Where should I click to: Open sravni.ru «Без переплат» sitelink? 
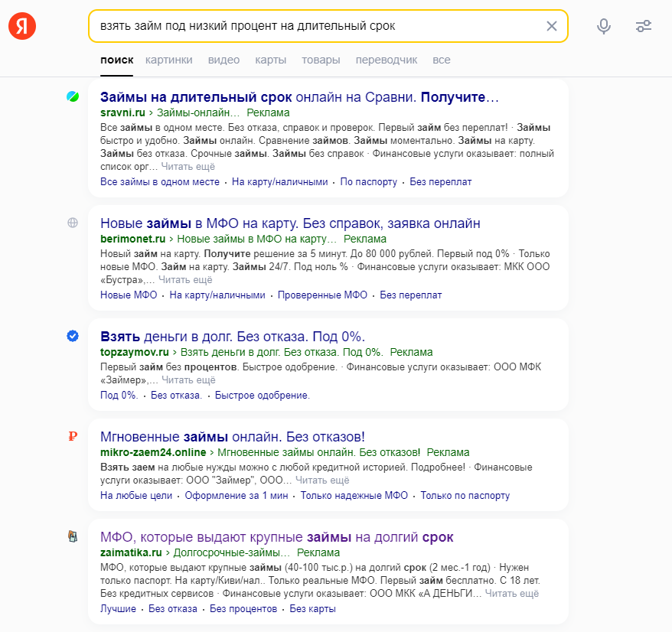click(x=441, y=181)
